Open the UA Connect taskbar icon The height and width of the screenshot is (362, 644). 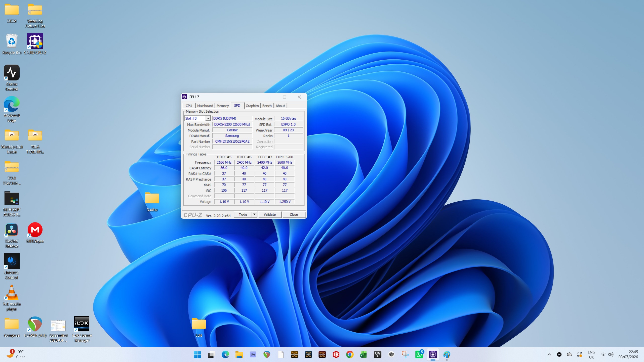(x=377, y=354)
